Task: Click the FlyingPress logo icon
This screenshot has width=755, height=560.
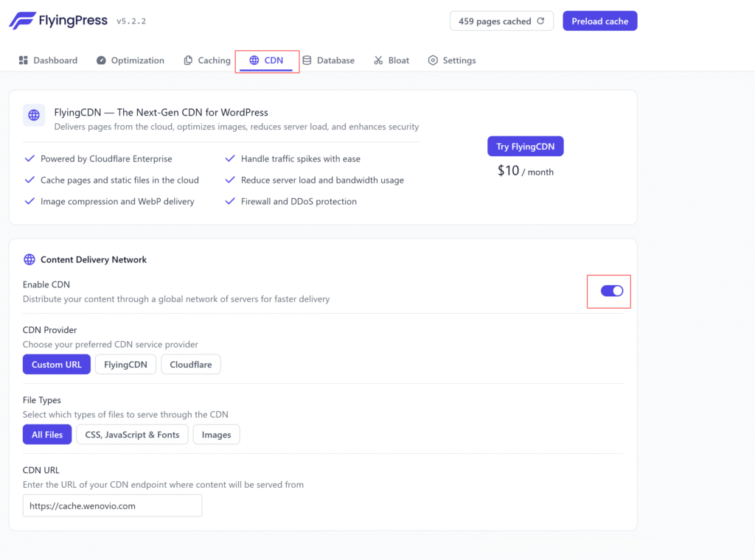Action: pos(21,21)
